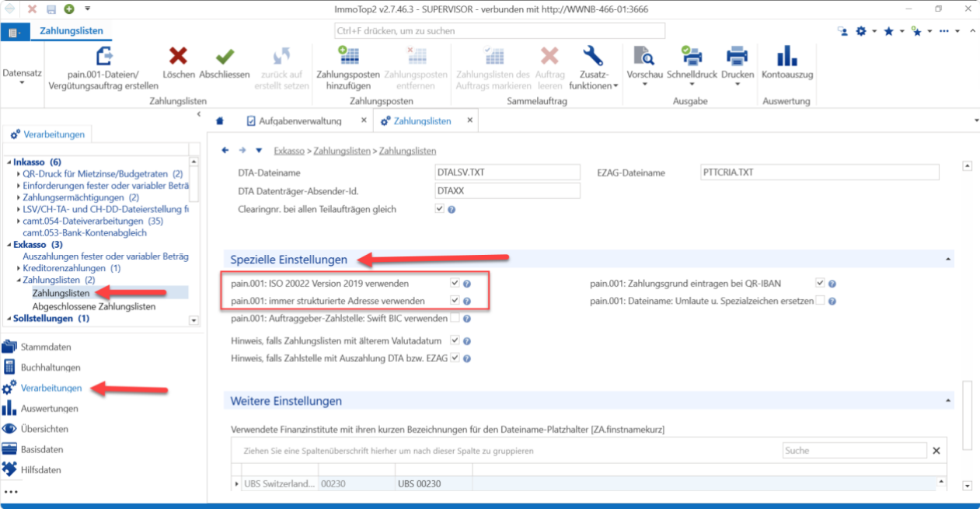Click the 'Ctrl+F drücken' search box

pyautogui.click(x=499, y=31)
